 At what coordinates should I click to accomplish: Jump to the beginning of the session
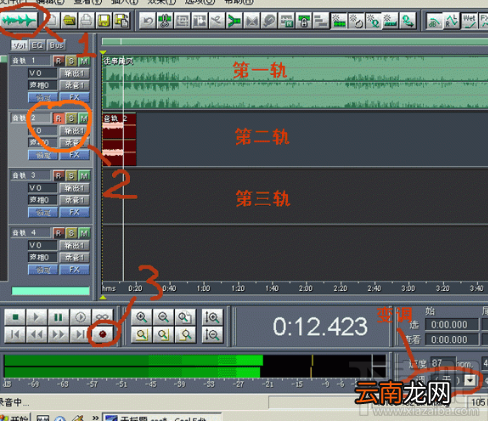click(15, 334)
